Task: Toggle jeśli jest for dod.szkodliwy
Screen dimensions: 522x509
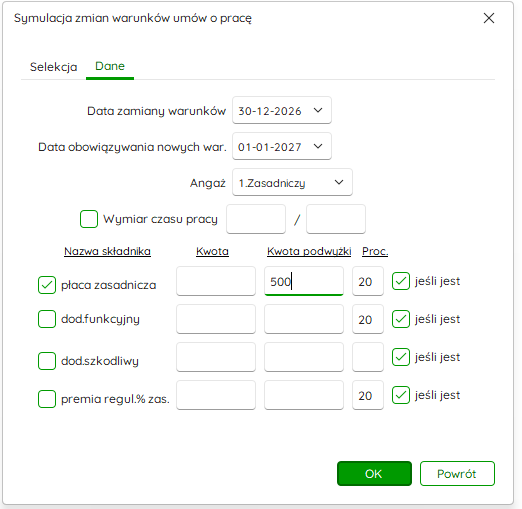Action: pos(401,357)
